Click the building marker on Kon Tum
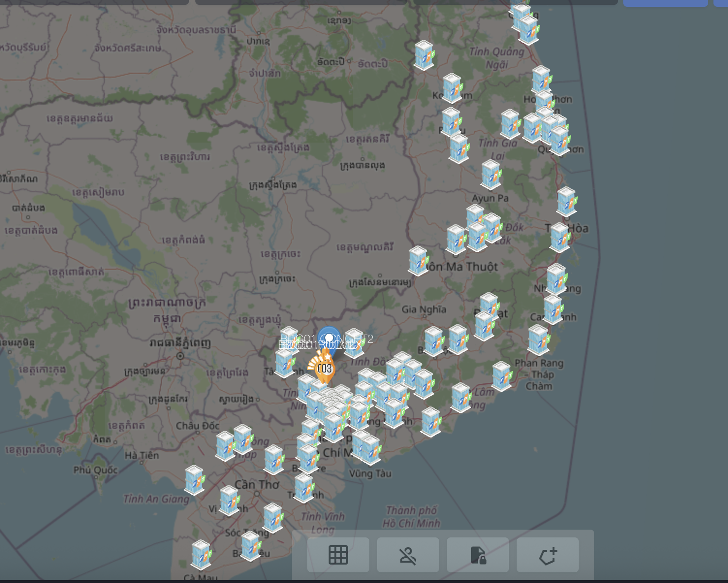 [452, 88]
